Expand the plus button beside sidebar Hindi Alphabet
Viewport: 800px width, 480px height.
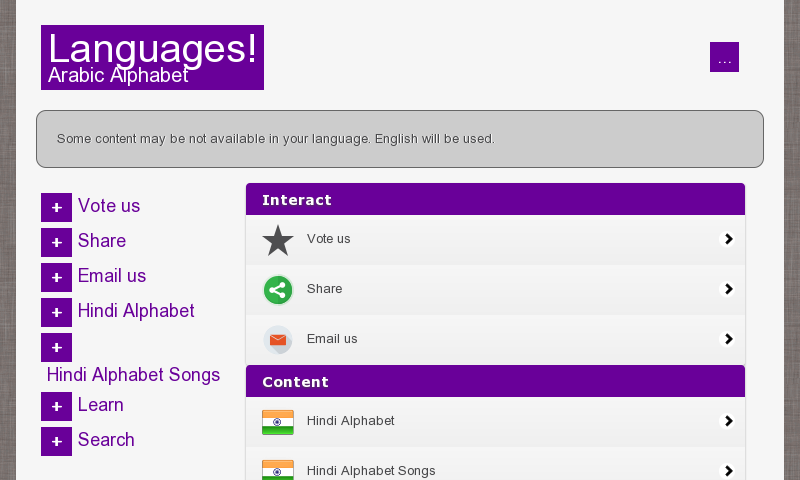tap(56, 312)
